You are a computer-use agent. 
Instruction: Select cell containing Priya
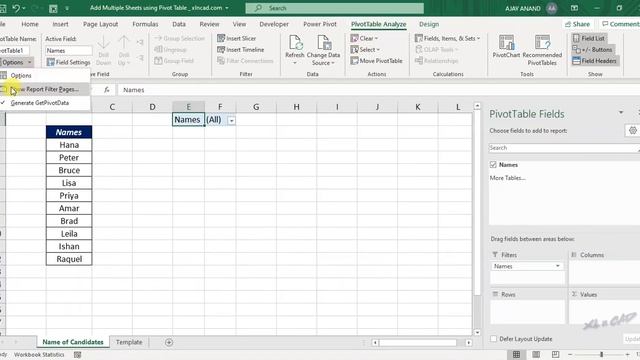pyautogui.click(x=69, y=196)
